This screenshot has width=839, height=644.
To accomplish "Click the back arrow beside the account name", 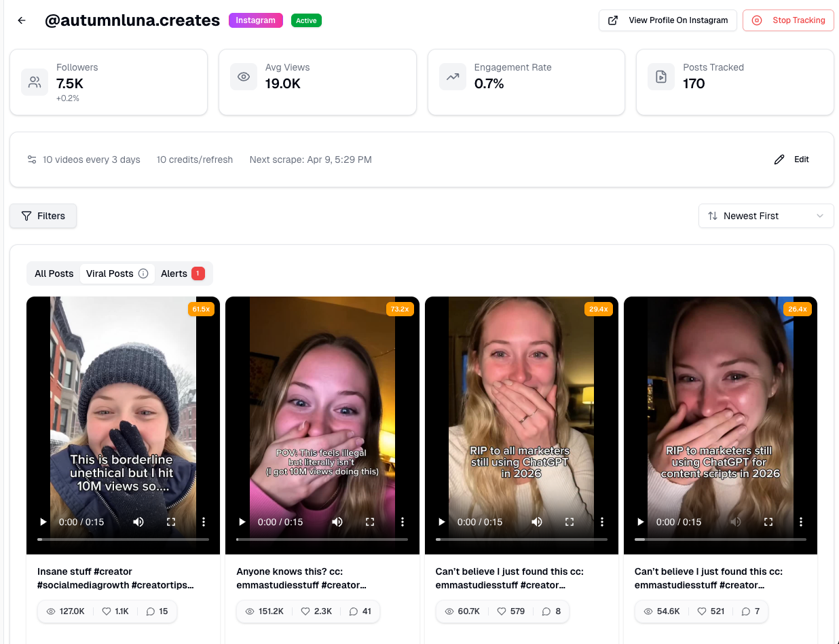I will coord(22,20).
